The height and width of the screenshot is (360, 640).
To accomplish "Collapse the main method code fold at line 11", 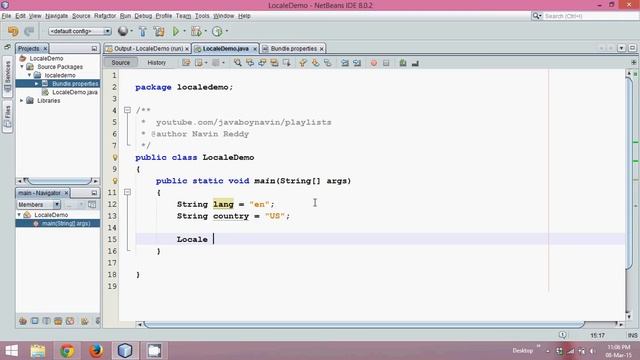I will [x=127, y=192].
